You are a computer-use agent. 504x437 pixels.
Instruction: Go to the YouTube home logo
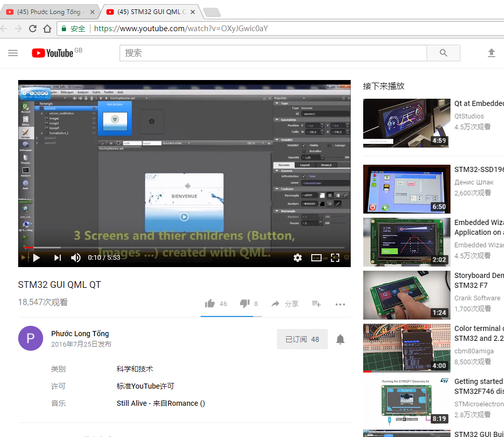[52, 53]
